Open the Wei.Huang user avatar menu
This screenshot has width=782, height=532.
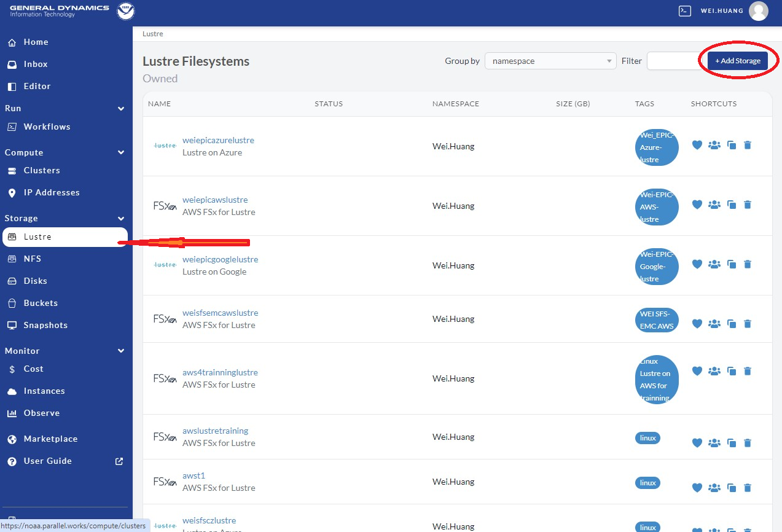(x=759, y=11)
